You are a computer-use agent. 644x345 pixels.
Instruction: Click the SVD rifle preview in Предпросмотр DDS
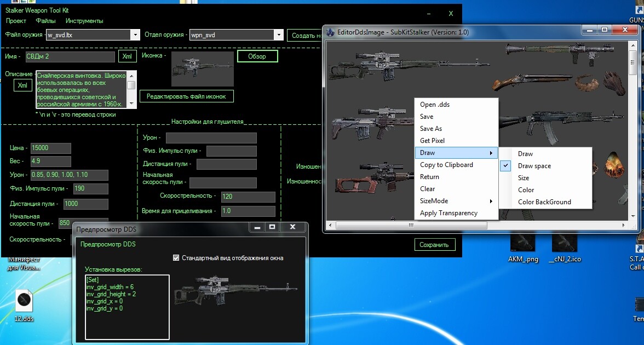click(235, 290)
